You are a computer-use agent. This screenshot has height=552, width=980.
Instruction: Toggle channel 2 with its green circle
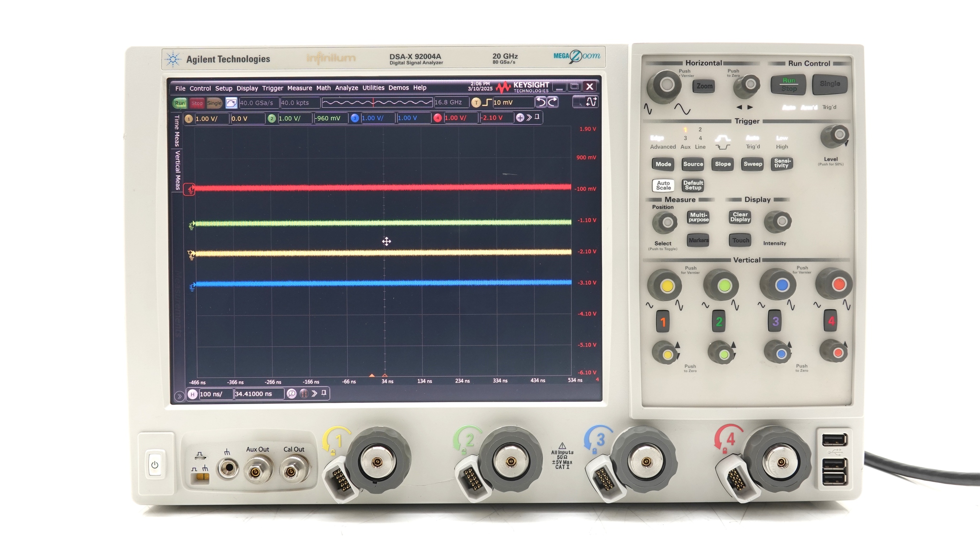pos(271,119)
